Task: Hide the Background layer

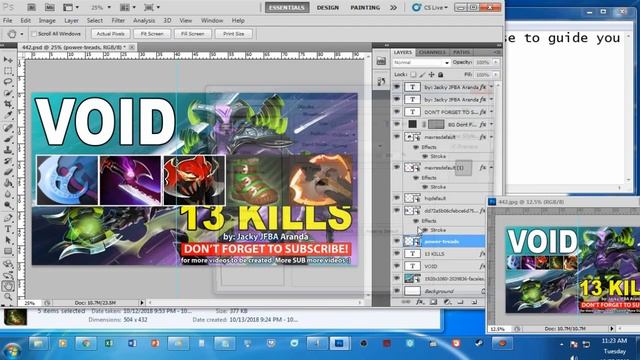Action: (x=397, y=291)
